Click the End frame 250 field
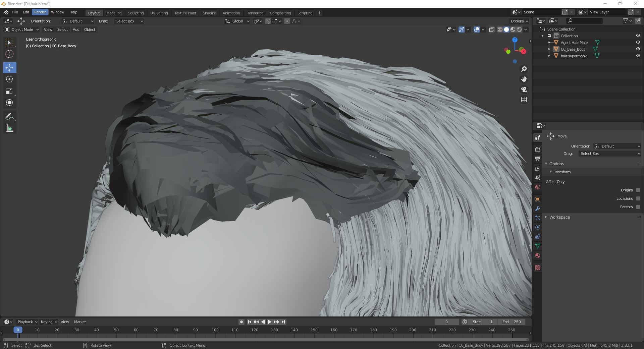The height and width of the screenshot is (349, 644). (x=512, y=322)
